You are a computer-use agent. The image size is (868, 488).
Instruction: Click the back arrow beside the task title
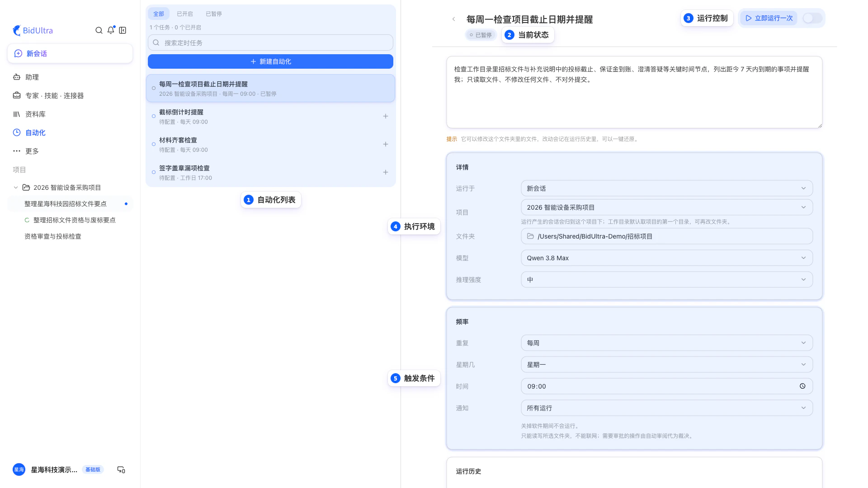453,19
